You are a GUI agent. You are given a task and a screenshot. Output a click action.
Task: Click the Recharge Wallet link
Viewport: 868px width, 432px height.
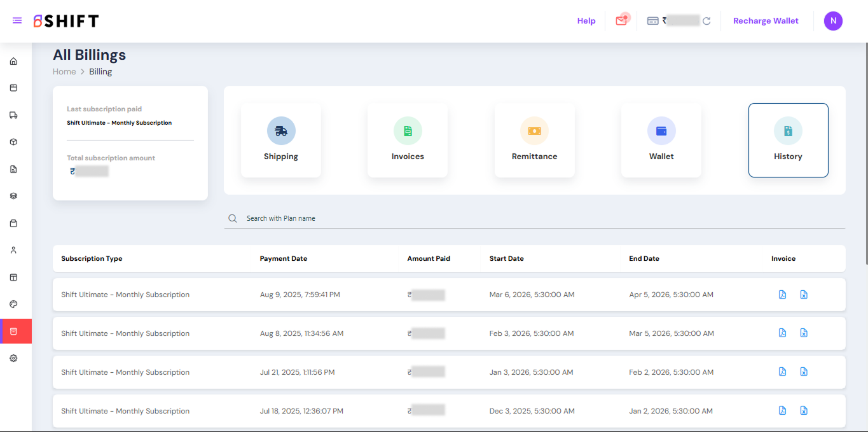coord(766,21)
